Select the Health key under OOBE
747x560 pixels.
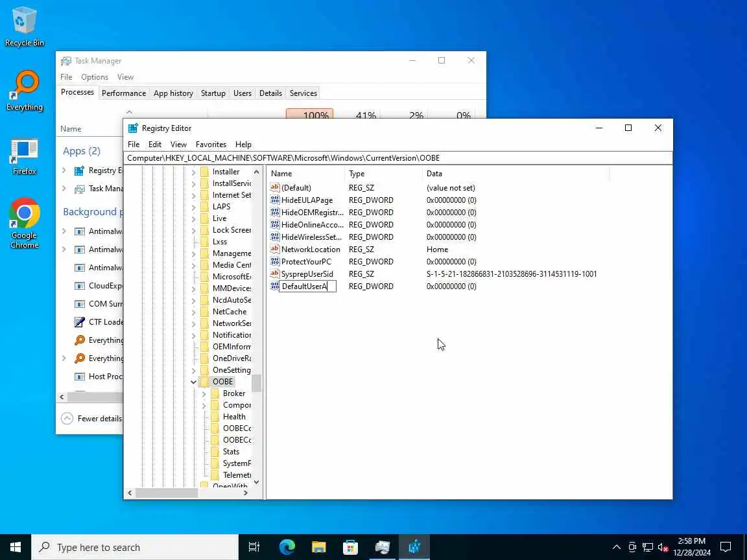(234, 417)
